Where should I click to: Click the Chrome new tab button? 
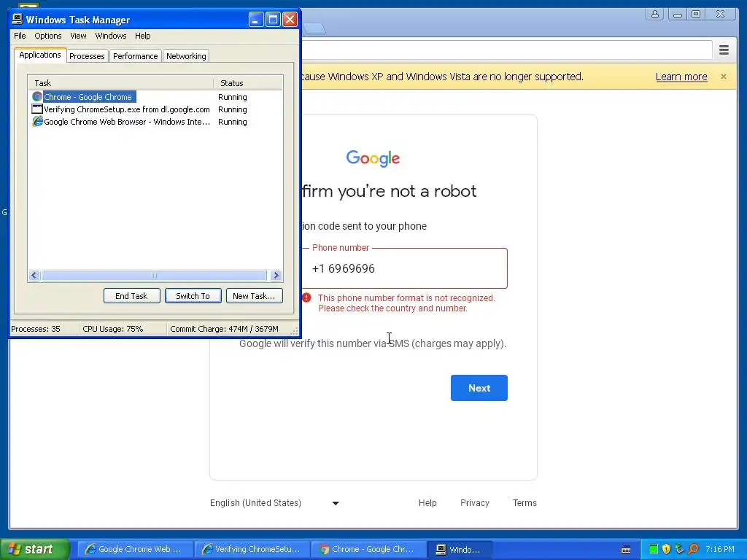314,28
